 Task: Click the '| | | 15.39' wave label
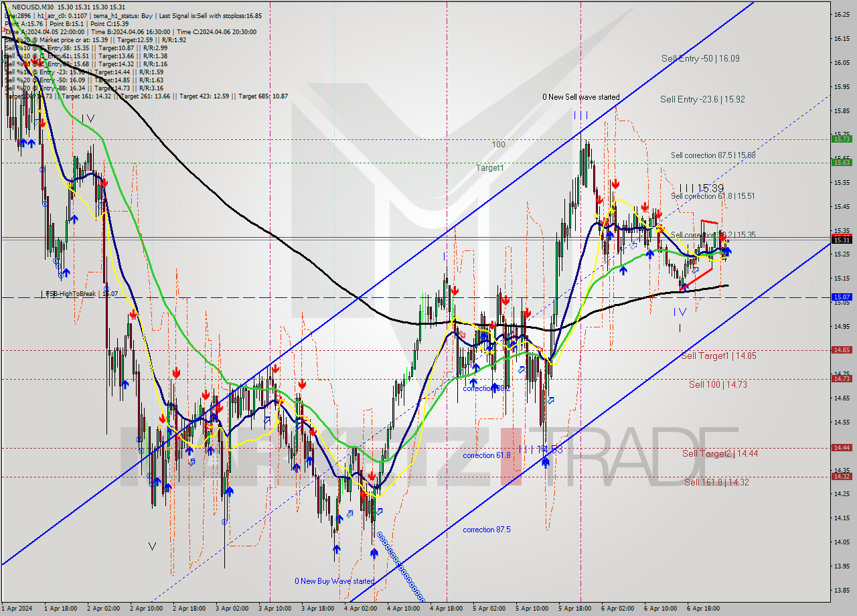701,189
